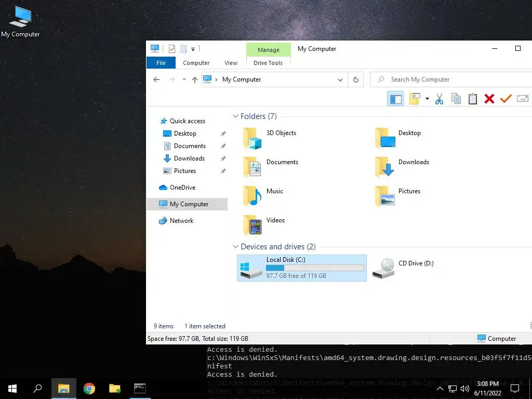The width and height of the screenshot is (532, 399).
Task: Launch Google Chrome from taskbar
Action: [89, 389]
